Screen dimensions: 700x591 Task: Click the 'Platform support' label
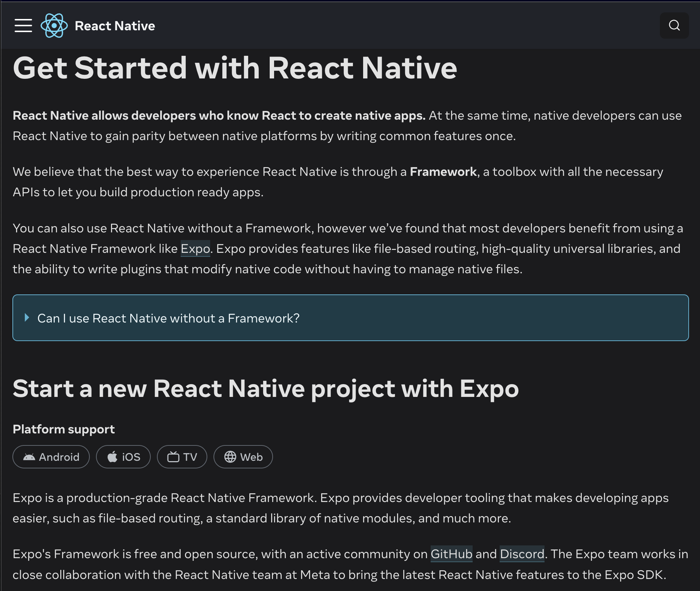[x=64, y=429]
